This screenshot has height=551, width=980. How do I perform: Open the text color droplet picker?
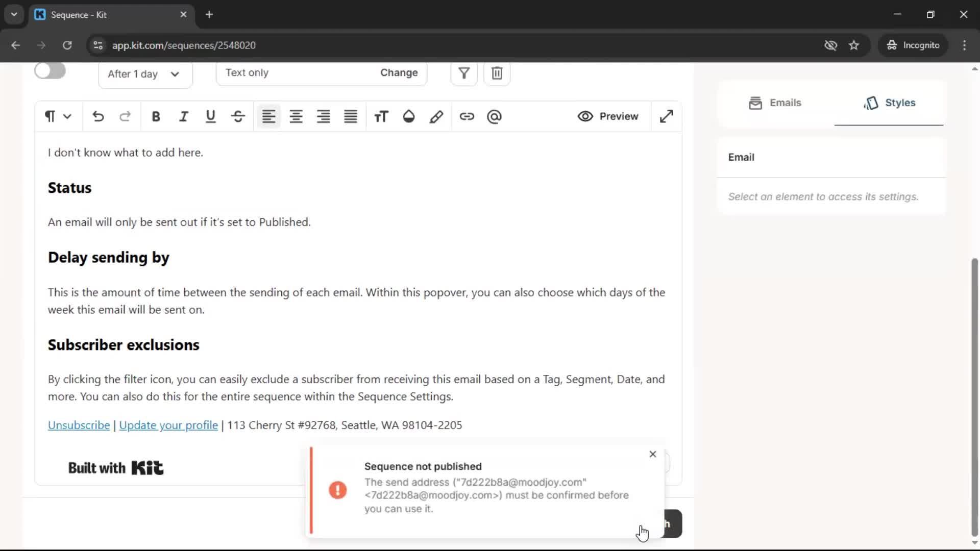408,116
